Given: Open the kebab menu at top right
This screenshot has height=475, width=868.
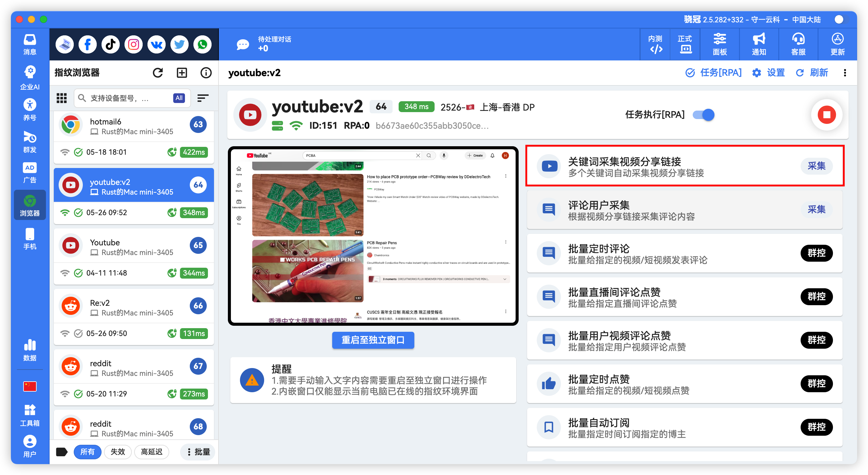Looking at the screenshot, I should (x=845, y=73).
